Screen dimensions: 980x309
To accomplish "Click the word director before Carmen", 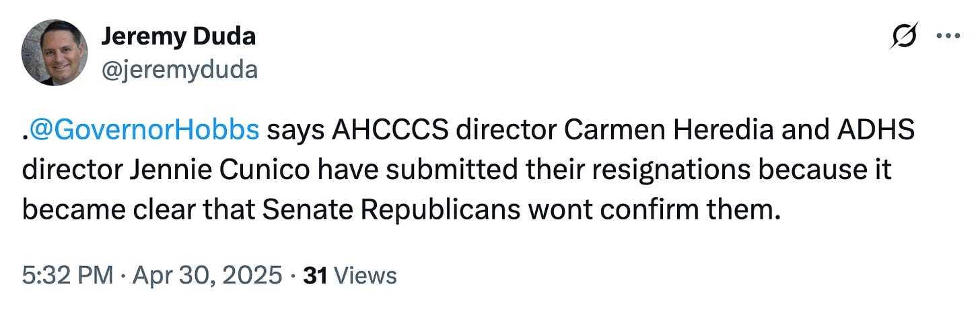I will 506,131.
